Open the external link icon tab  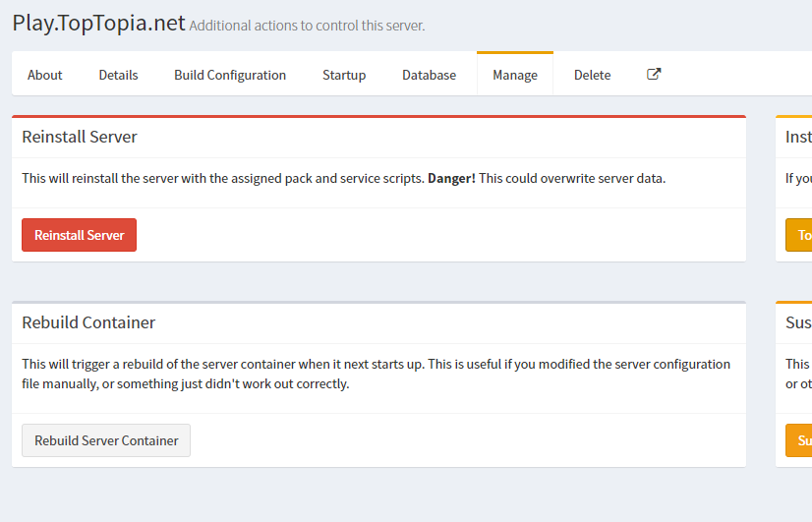click(x=654, y=75)
